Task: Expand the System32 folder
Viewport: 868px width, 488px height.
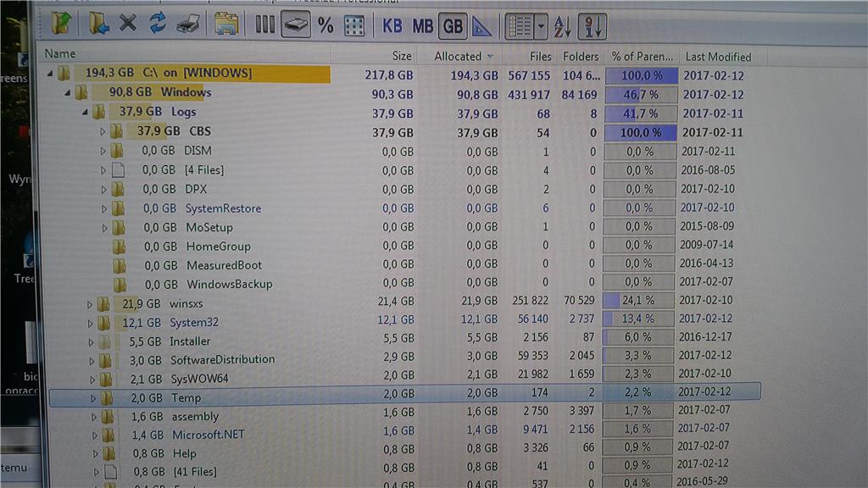Action: tap(90, 323)
